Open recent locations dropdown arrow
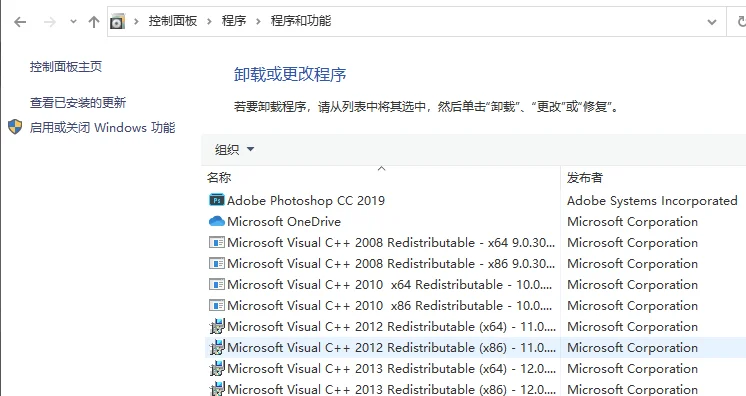 73,21
